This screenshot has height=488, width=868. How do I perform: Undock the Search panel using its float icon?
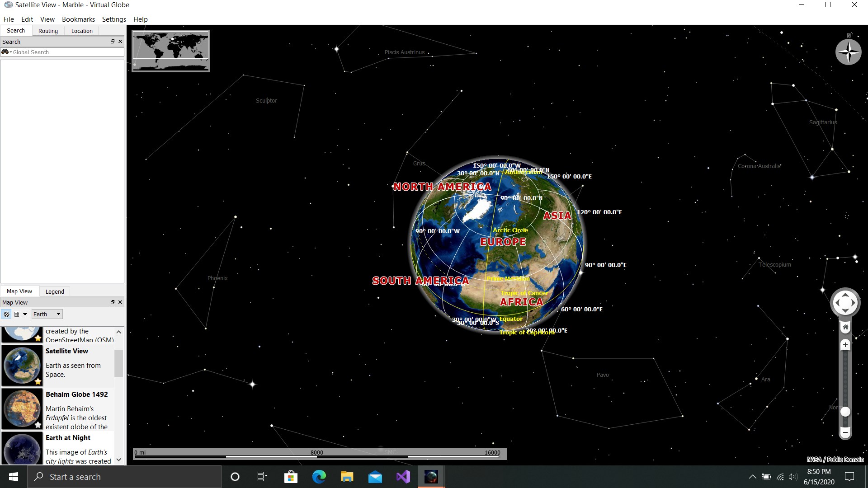coord(112,41)
